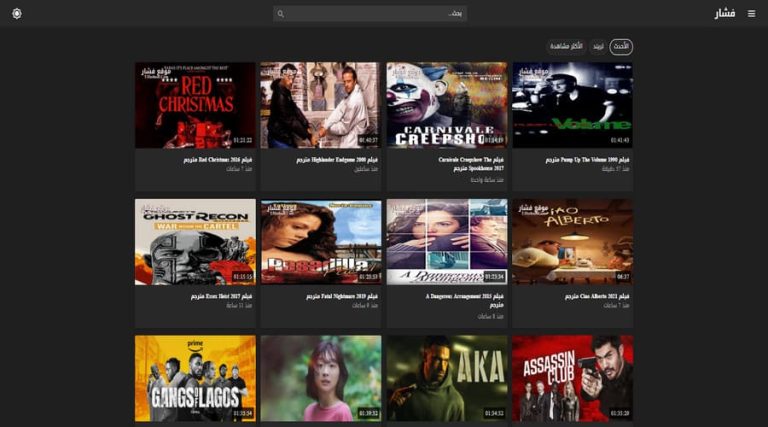768x427 pixels.
Task: Toggle the theme brightness icon in header
Action: [17, 14]
